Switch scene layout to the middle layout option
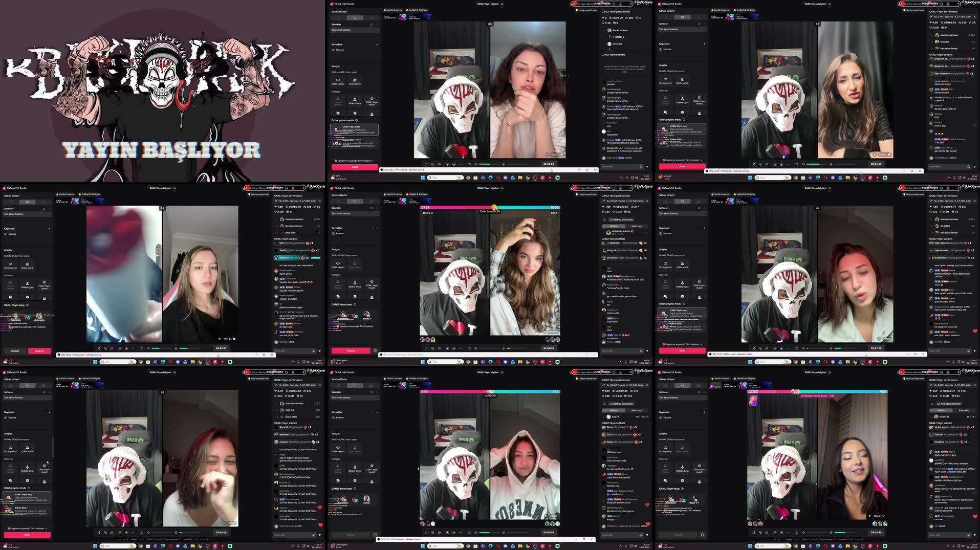 (x=355, y=17)
